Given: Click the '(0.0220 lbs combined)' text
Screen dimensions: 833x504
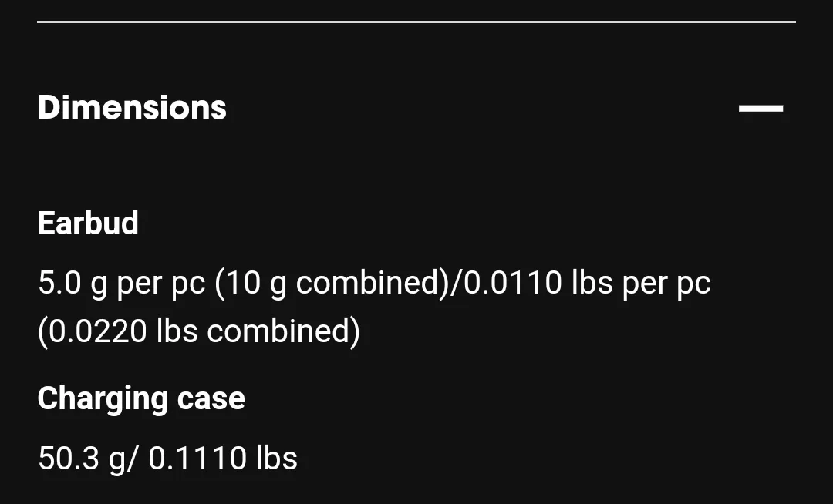Looking at the screenshot, I should click(199, 331).
